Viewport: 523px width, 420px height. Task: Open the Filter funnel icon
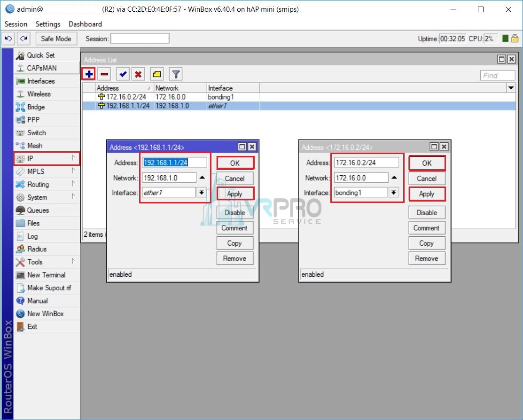pos(176,74)
